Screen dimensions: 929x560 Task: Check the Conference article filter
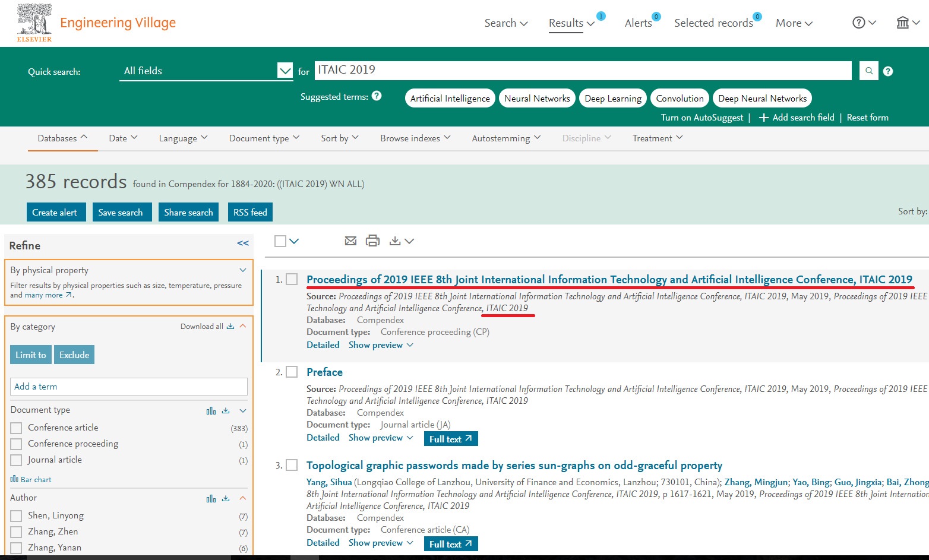(x=17, y=428)
